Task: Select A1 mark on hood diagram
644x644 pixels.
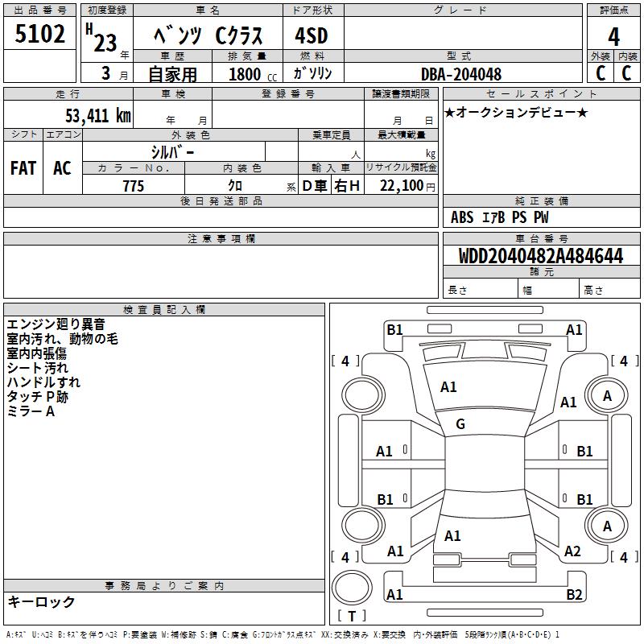Action: pos(448,387)
